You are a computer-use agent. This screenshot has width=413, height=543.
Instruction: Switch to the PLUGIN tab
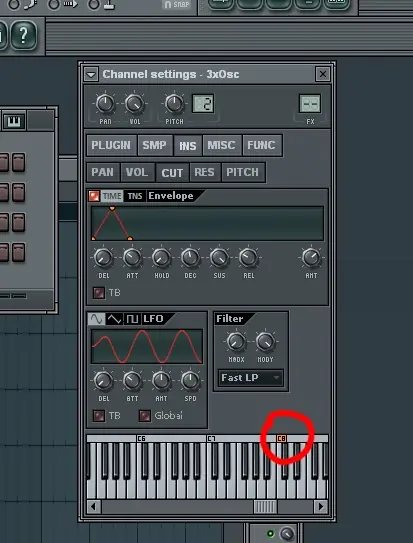point(111,145)
